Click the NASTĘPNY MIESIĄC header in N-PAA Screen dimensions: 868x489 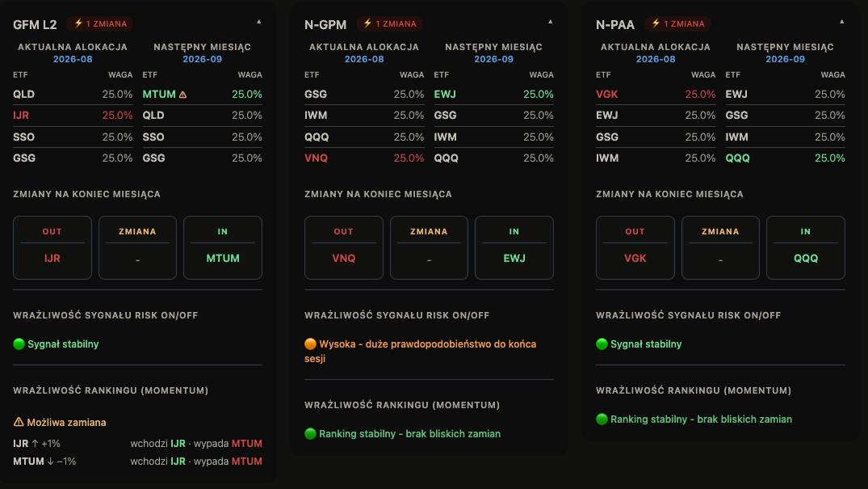(x=785, y=47)
